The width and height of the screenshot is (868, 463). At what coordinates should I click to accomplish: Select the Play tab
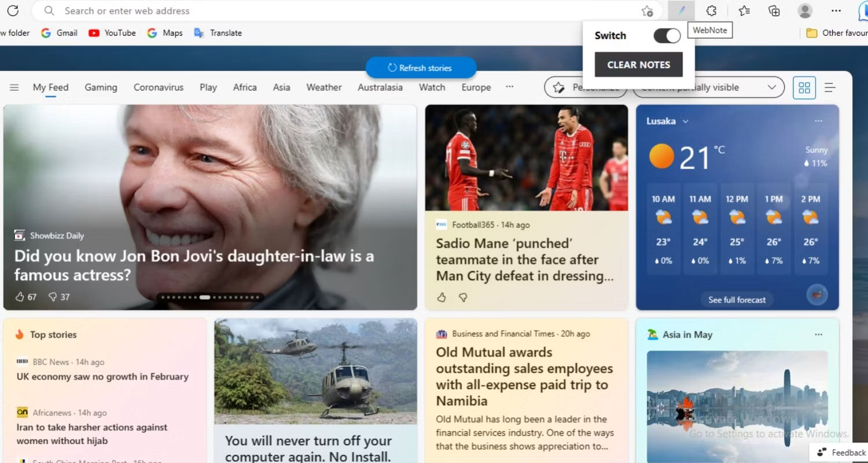pyautogui.click(x=208, y=87)
